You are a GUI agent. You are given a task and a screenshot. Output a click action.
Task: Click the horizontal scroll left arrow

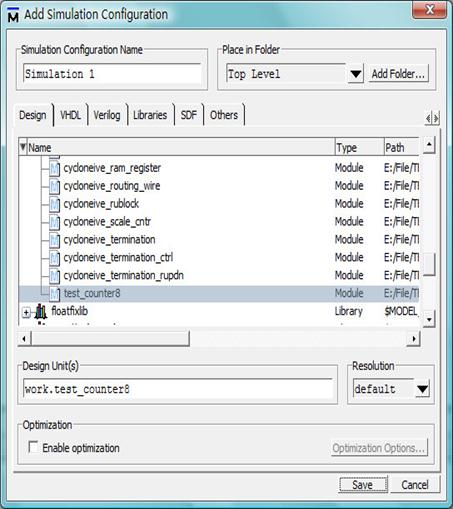(x=24, y=339)
